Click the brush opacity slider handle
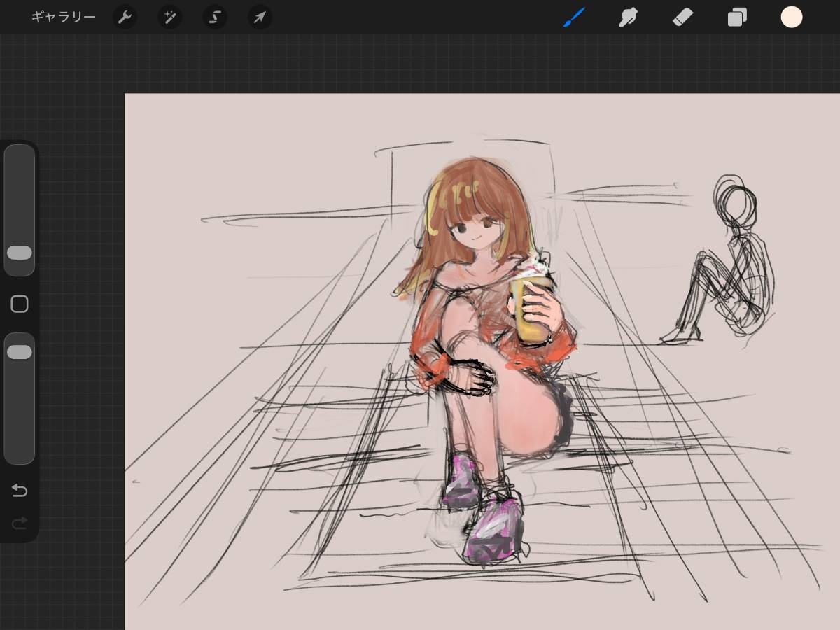This screenshot has width=840, height=630. coord(20,352)
